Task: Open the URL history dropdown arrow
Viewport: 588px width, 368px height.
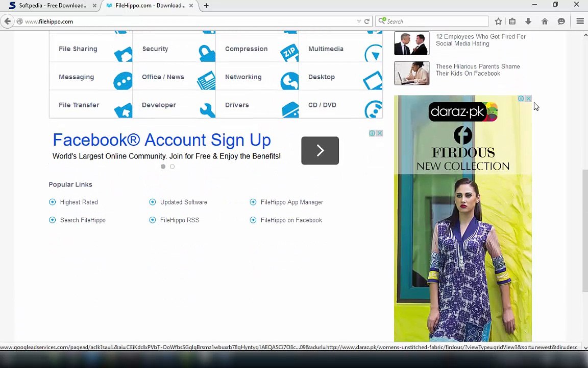Action: point(359,21)
